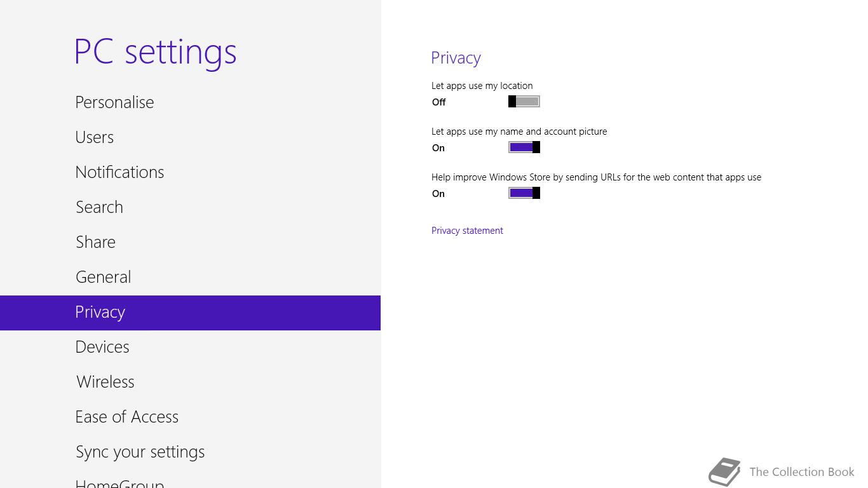
Task: Turn off name and account picture switch
Action: coord(524,147)
